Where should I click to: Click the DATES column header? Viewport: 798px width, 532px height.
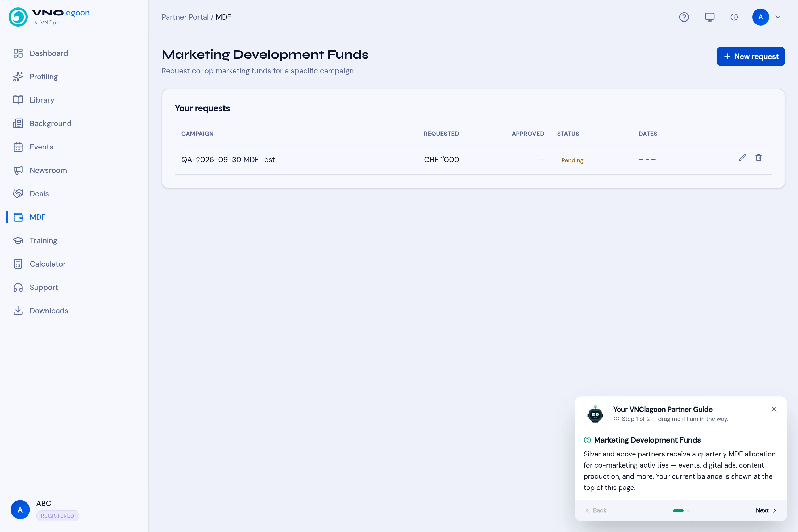(648, 134)
